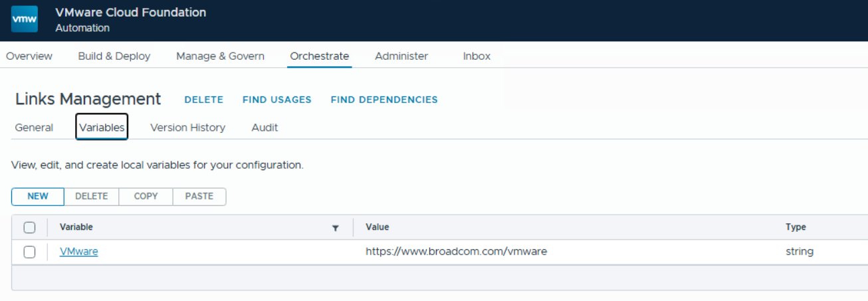Screen dimensions: 868x301
Task: Sort by the Type column header
Action: tap(796, 227)
